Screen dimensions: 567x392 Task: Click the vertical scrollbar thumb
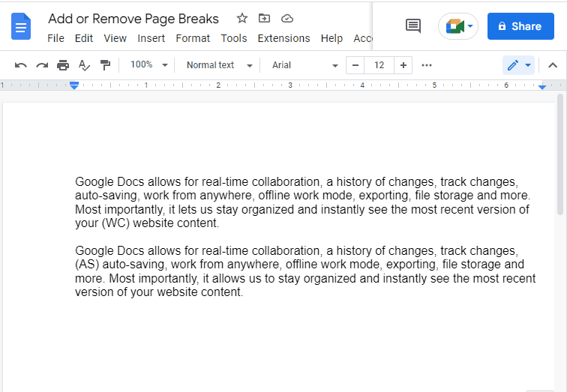(x=560, y=154)
